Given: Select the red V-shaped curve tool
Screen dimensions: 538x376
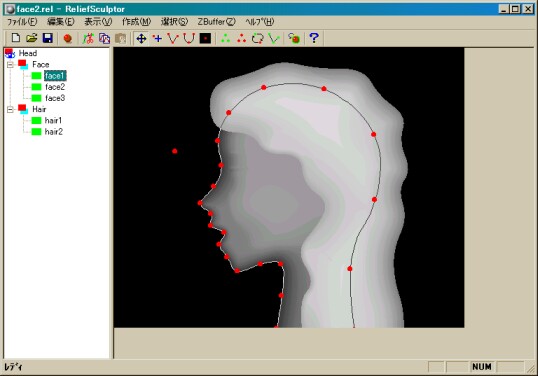Looking at the screenshot, I should [x=173, y=38].
